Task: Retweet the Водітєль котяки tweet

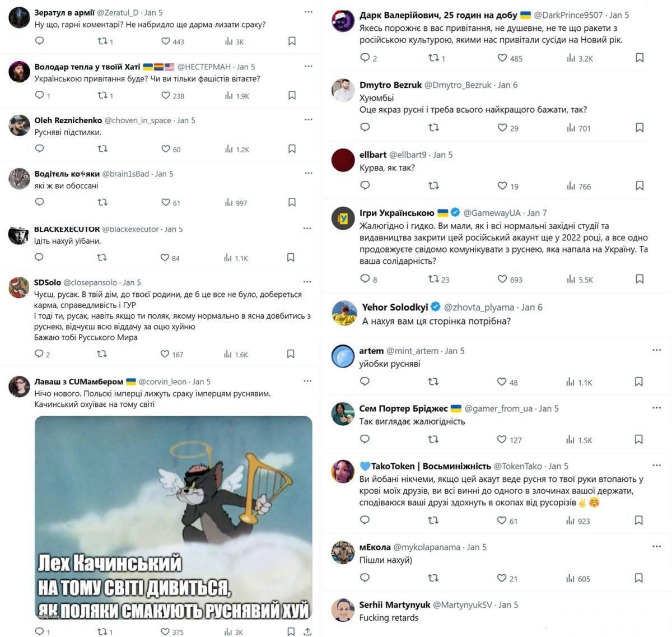Action: (102, 202)
